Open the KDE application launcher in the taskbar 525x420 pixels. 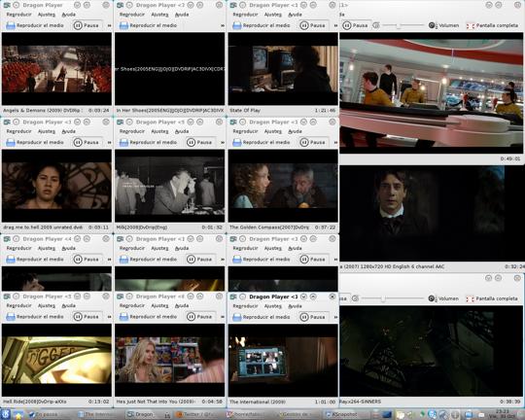(x=6, y=414)
